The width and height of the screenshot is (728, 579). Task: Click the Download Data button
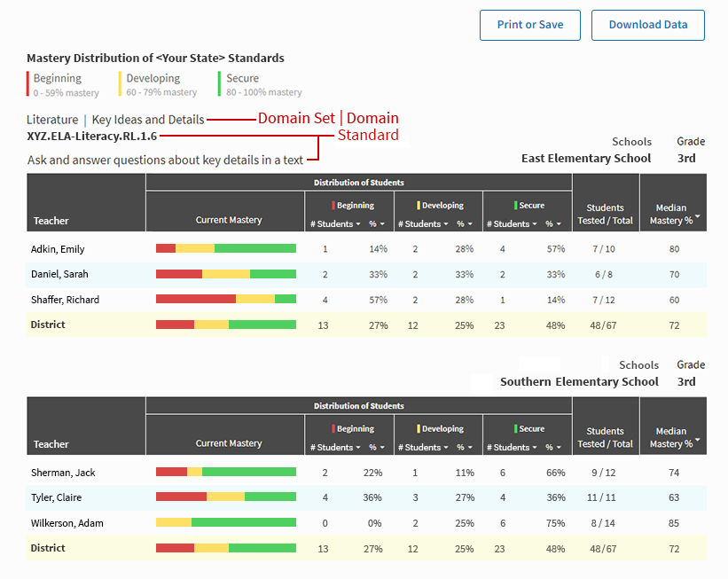(x=647, y=25)
